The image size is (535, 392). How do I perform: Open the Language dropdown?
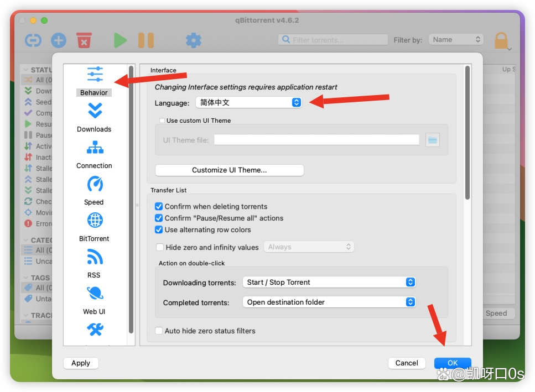pyautogui.click(x=249, y=102)
